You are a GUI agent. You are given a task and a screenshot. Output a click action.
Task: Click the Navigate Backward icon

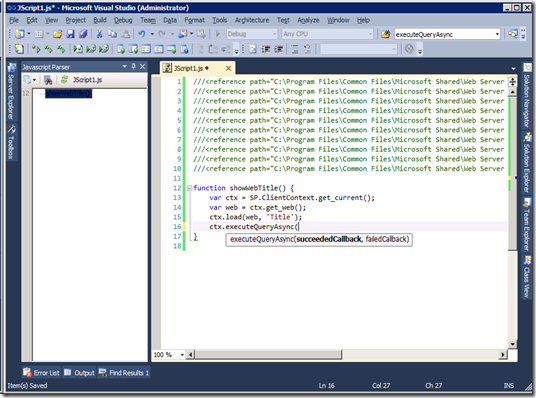click(183, 34)
